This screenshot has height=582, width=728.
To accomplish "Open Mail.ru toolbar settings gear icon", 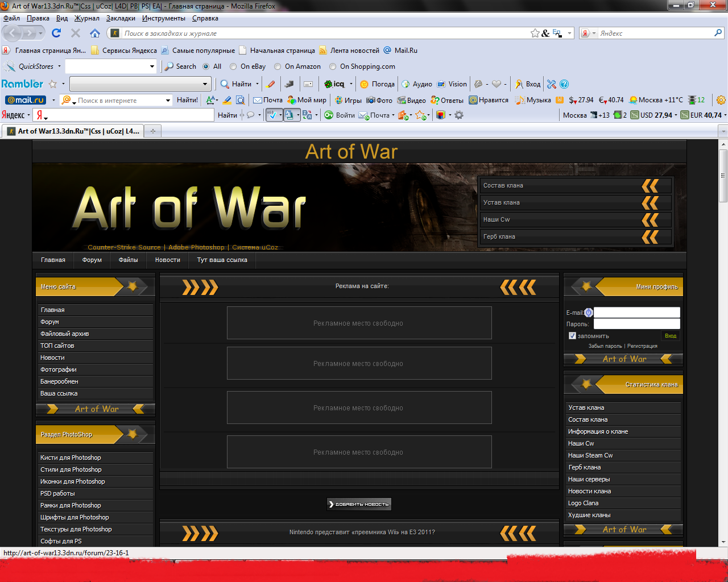I will click(x=721, y=100).
